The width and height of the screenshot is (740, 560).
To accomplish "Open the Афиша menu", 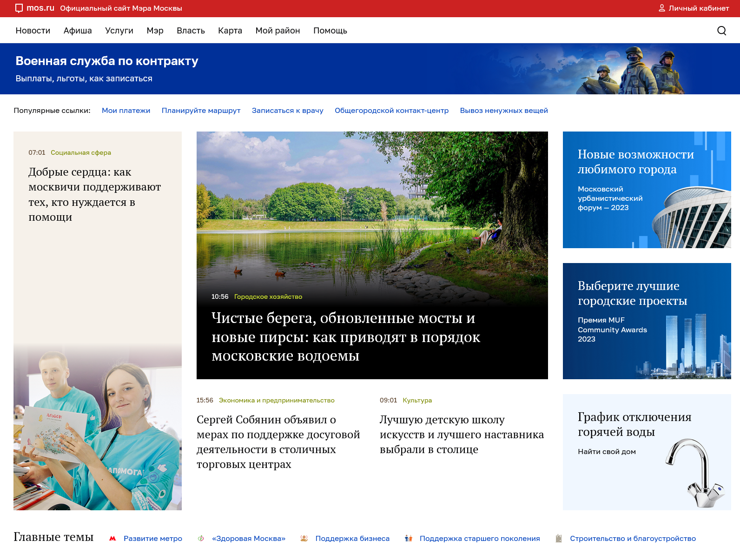I will (78, 31).
